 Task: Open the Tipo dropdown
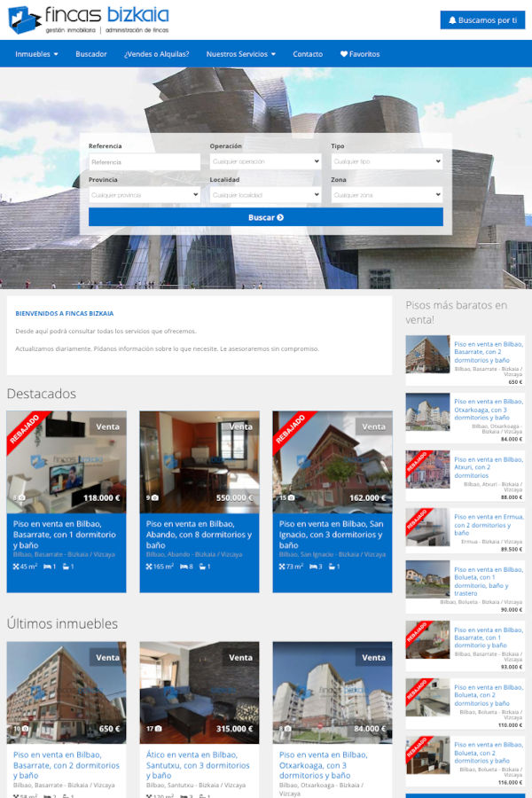(387, 161)
